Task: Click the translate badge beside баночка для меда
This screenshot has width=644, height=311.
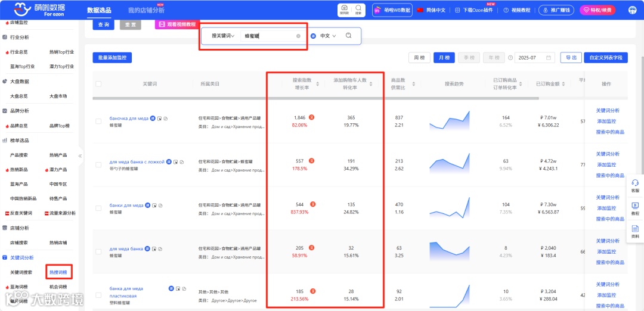Action: point(153,118)
